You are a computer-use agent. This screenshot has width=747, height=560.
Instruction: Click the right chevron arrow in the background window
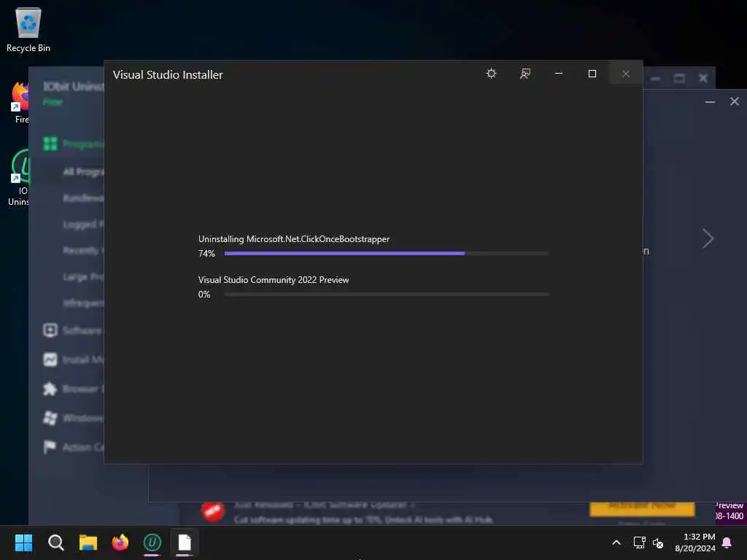point(708,238)
